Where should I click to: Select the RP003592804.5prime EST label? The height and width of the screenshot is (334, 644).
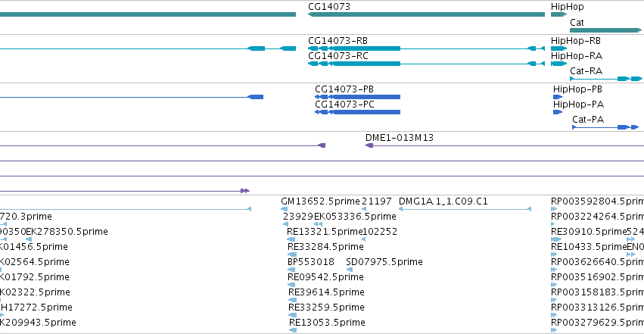[x=597, y=201]
